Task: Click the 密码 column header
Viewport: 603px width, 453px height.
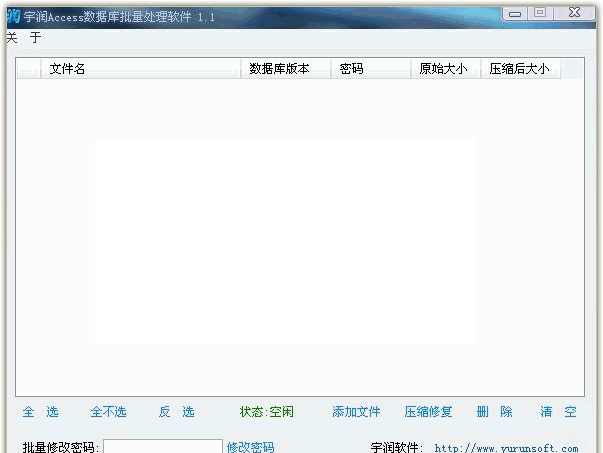Action: tap(370, 69)
